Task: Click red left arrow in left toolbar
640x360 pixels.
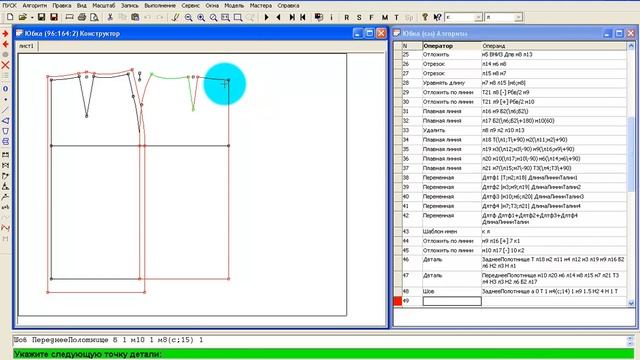Action: 5,44
